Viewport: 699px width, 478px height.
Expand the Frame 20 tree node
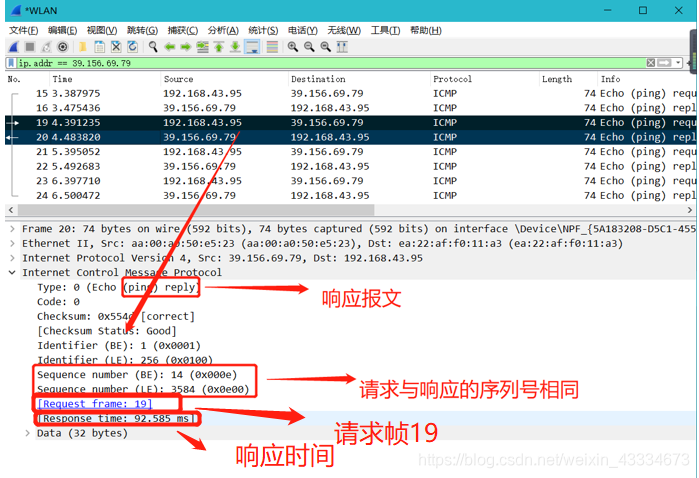[12, 229]
